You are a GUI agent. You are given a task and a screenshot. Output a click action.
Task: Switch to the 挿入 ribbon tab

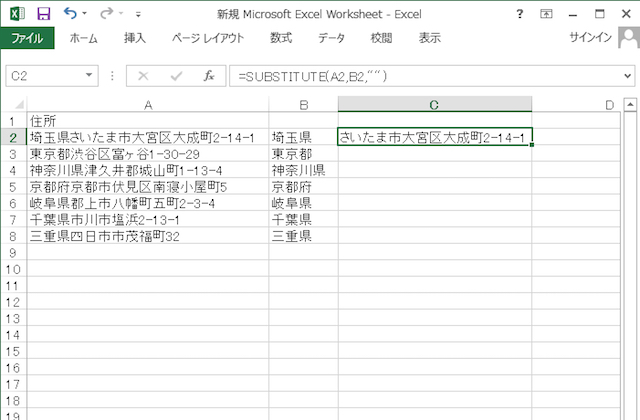tap(134, 38)
